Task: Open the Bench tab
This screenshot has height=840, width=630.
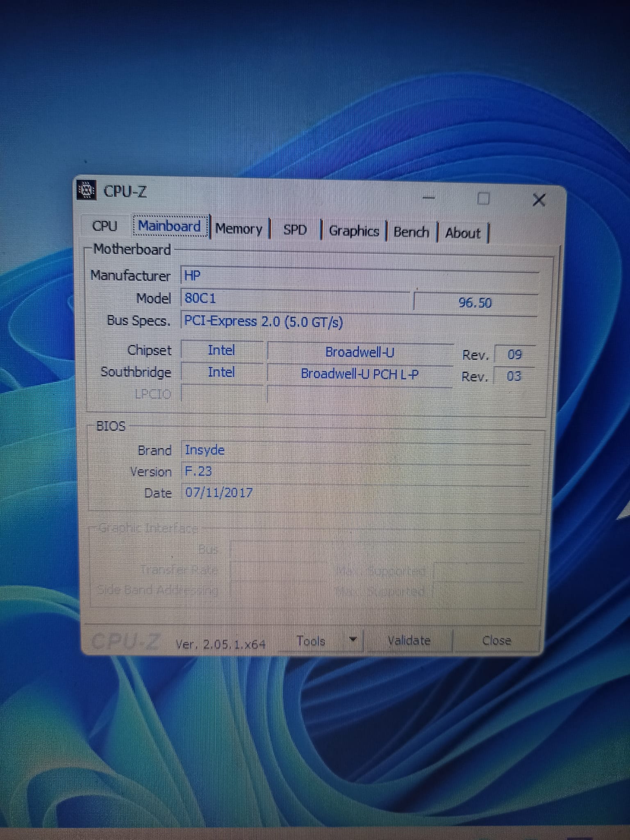Action: (x=411, y=232)
